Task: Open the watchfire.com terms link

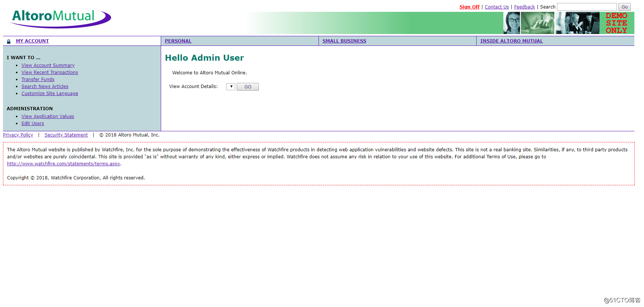Action: point(64,164)
